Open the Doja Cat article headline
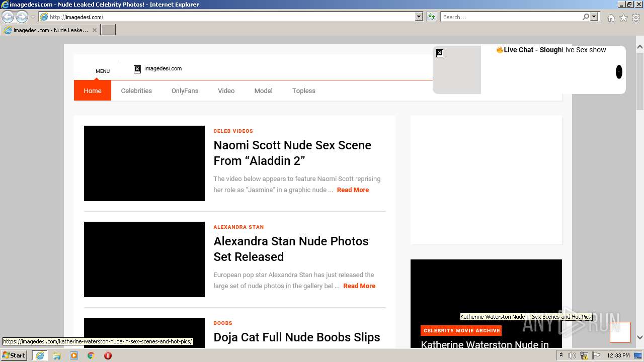644x362 pixels. 297,337
